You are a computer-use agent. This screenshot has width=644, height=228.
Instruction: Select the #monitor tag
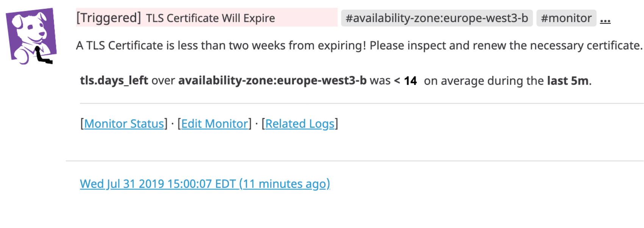coord(566,18)
